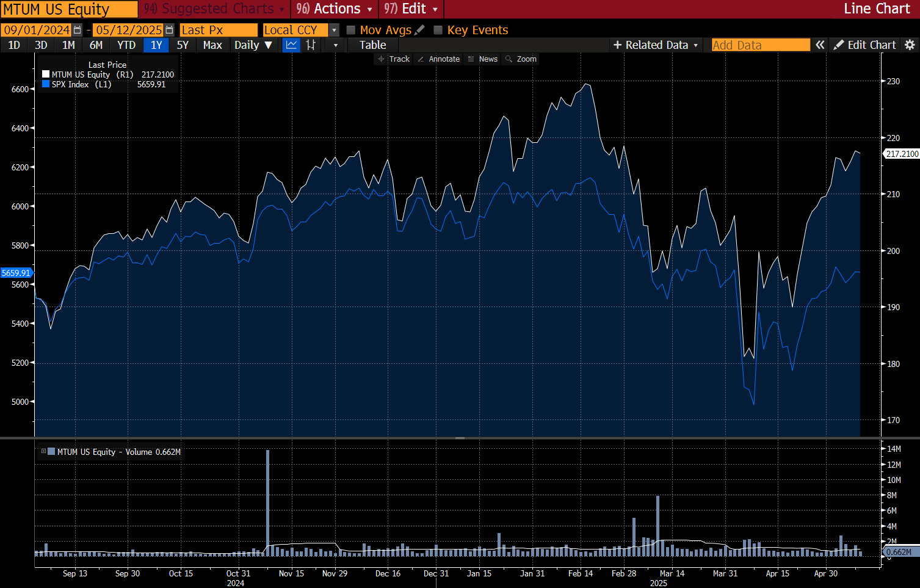Expand Suggested Charts dropdown
The height and width of the screenshot is (588, 920).
pyautogui.click(x=214, y=9)
